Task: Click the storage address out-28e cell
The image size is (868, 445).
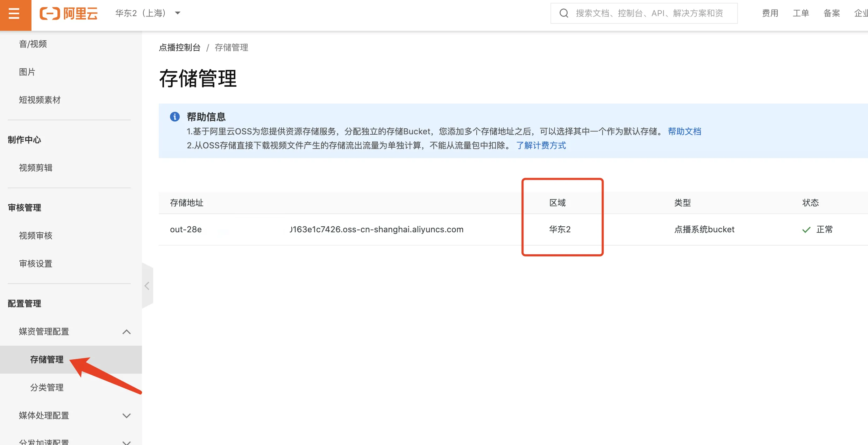Action: point(316,229)
